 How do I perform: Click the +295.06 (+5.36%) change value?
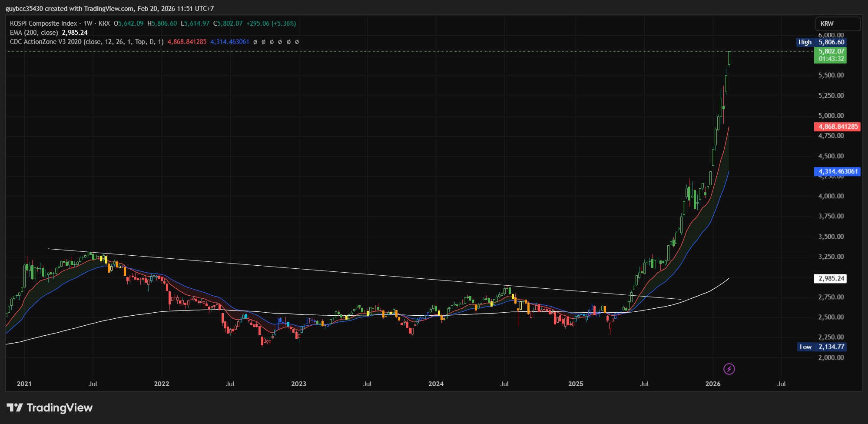[271, 23]
